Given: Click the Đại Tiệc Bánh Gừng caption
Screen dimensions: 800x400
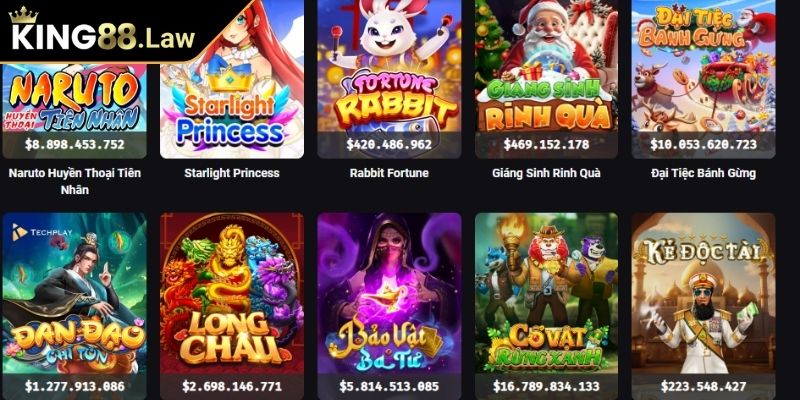Looking at the screenshot, I should (704, 173).
